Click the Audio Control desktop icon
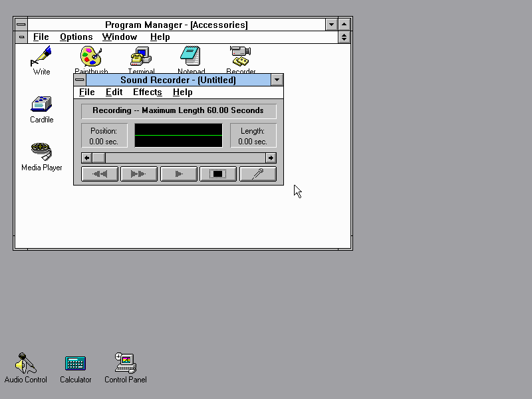Image resolution: width=532 pixels, height=399 pixels. tap(26, 364)
